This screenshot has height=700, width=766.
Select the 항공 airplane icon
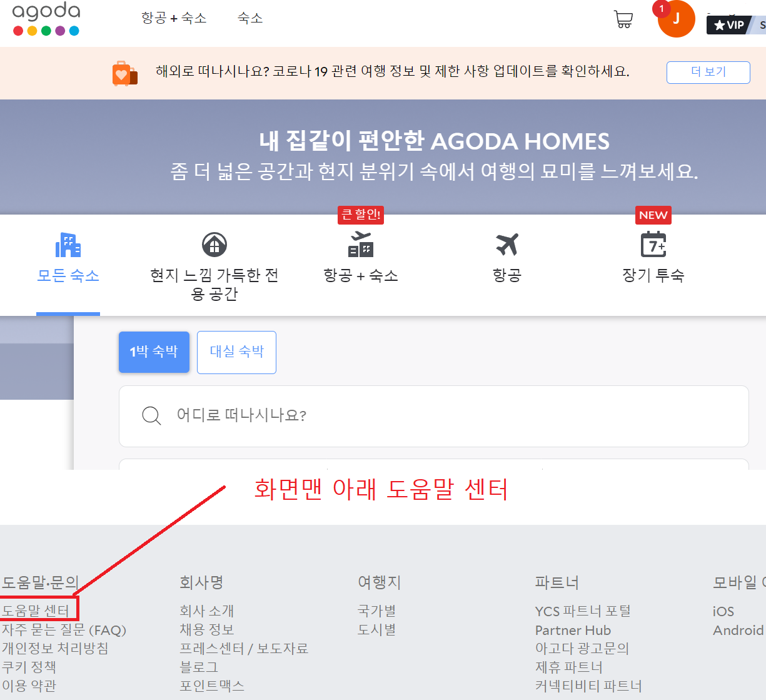507,245
